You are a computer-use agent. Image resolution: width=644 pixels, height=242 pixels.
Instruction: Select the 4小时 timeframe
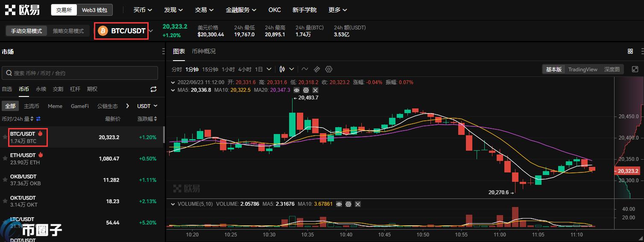point(245,69)
